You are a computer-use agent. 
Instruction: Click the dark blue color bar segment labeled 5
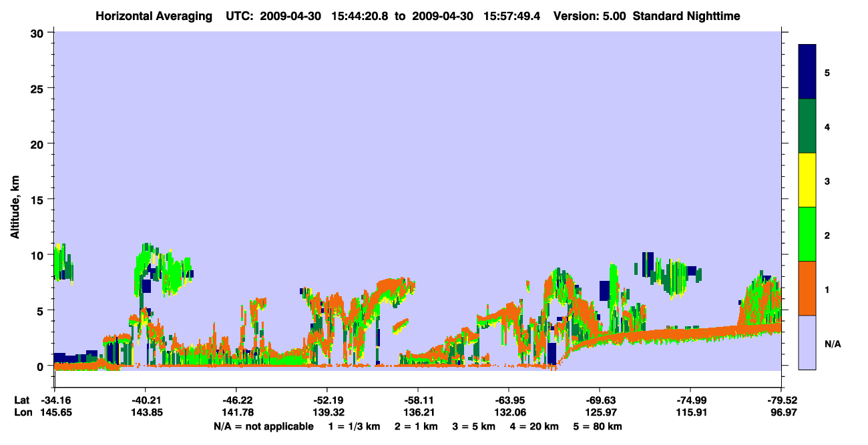(x=807, y=72)
